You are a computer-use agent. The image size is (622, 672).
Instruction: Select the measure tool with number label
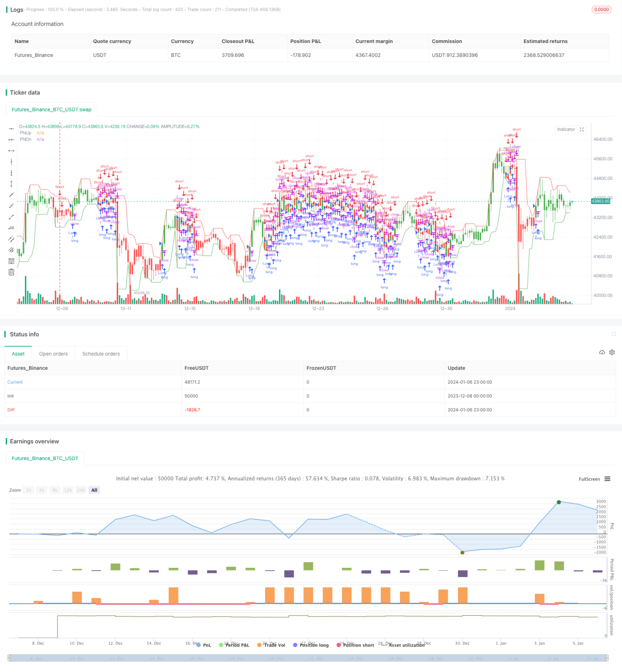11,228
